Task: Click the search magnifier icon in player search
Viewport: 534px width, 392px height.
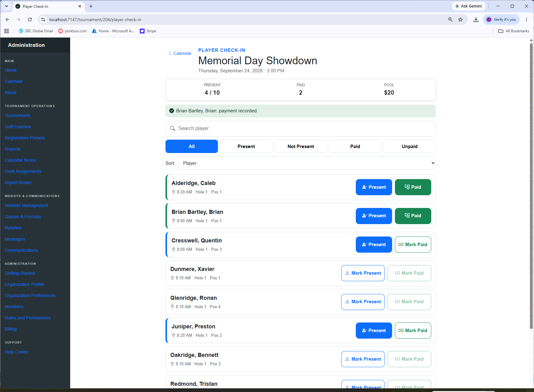Action: pyautogui.click(x=173, y=128)
